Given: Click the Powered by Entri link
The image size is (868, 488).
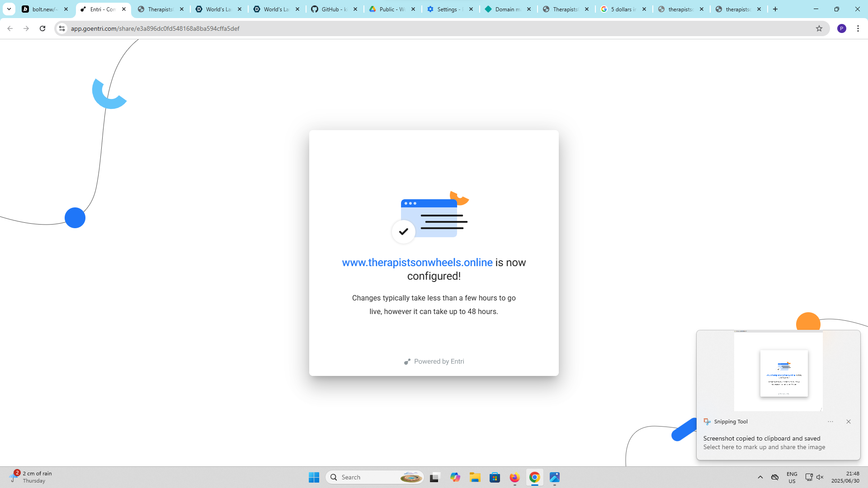Looking at the screenshot, I should [434, 361].
